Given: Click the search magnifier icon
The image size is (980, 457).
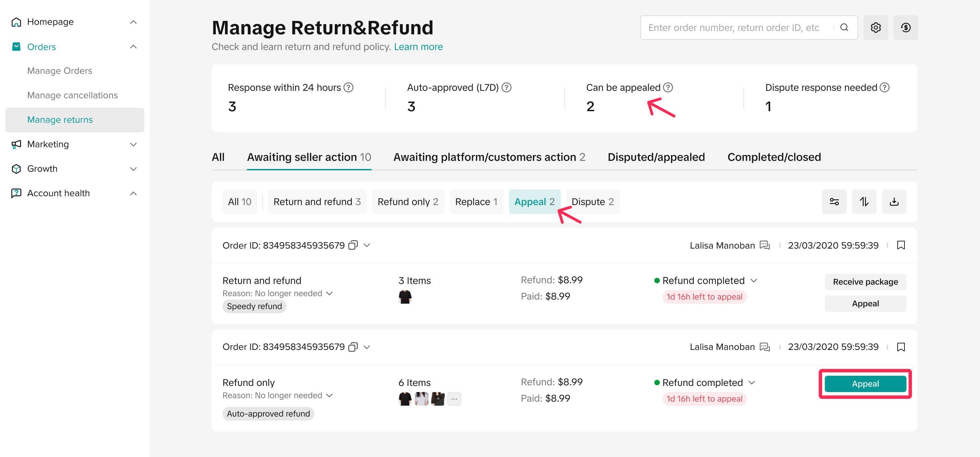Looking at the screenshot, I should pyautogui.click(x=844, y=28).
